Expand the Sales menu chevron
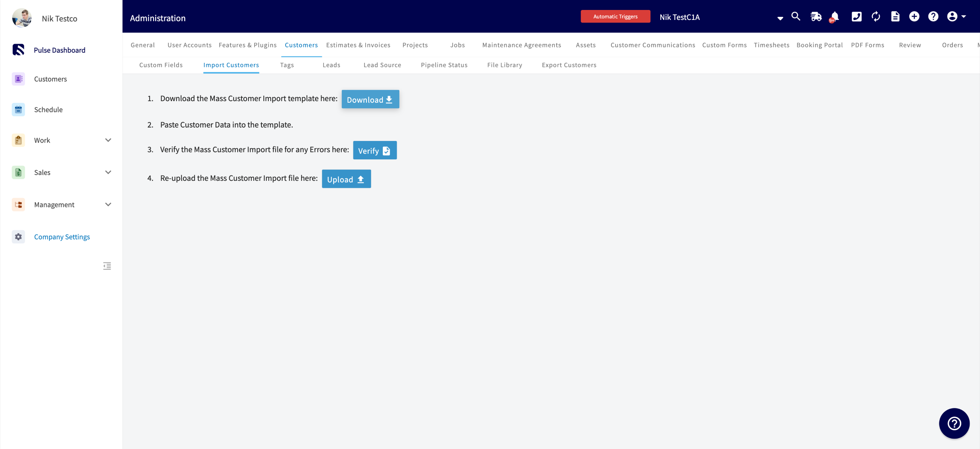980x449 pixels. pos(108,172)
